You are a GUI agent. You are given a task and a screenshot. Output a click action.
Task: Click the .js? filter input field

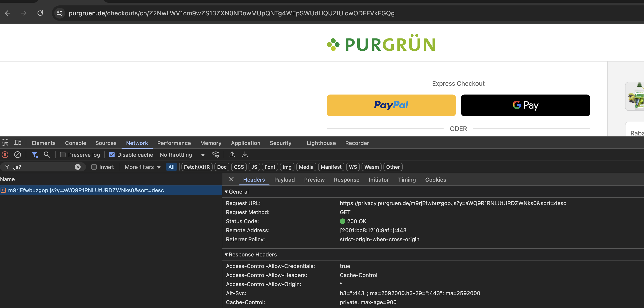point(42,167)
